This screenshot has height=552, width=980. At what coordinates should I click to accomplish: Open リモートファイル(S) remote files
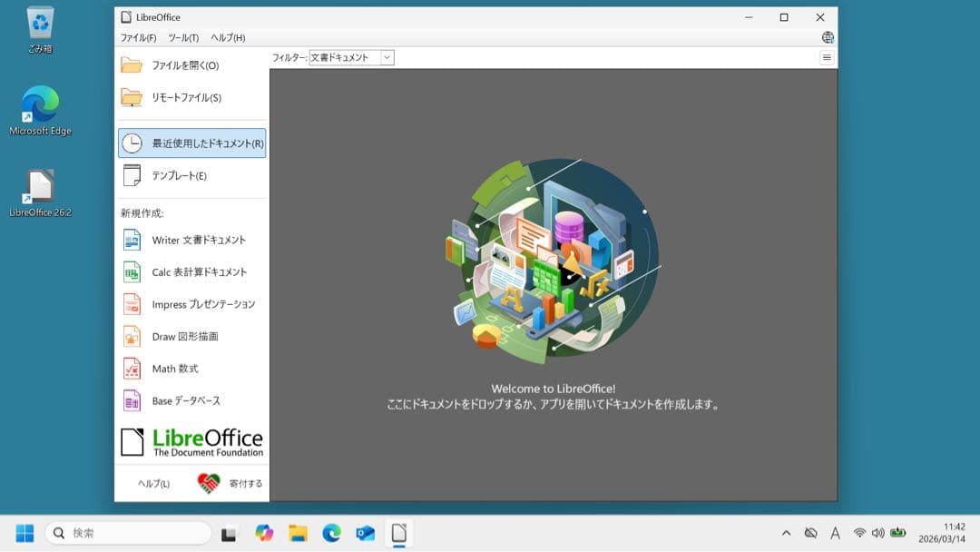191,97
